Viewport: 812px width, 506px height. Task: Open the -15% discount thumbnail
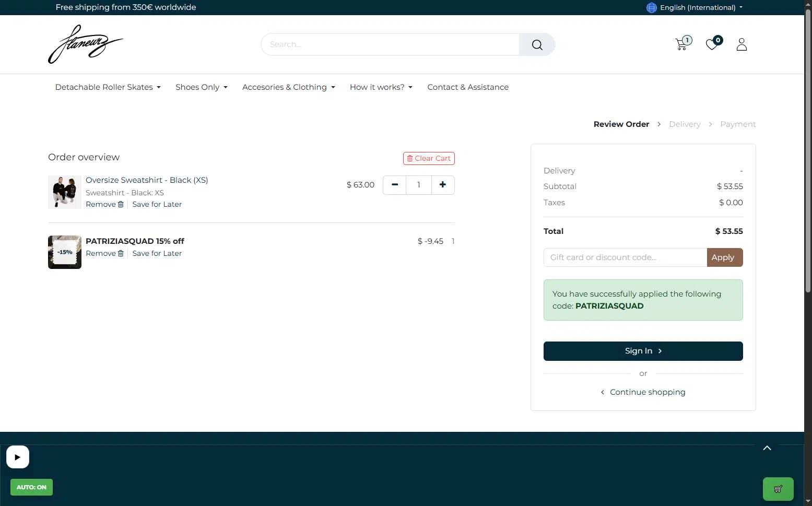point(65,252)
